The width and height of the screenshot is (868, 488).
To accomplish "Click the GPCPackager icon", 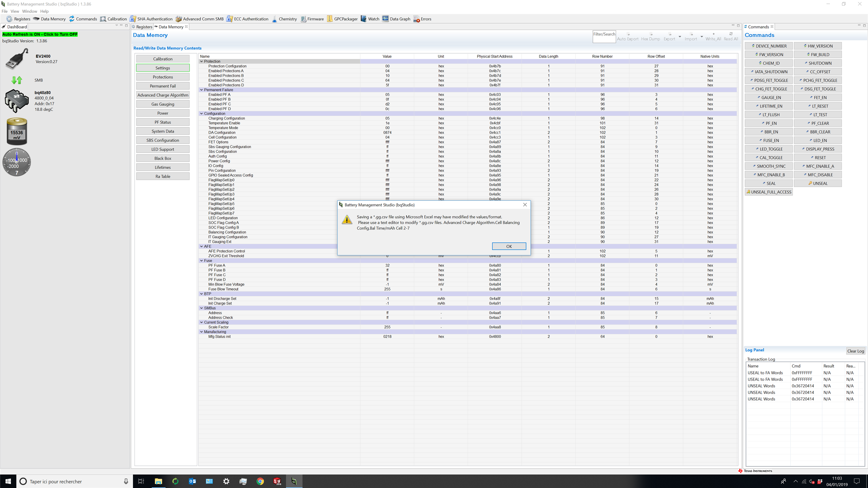I will [330, 19].
